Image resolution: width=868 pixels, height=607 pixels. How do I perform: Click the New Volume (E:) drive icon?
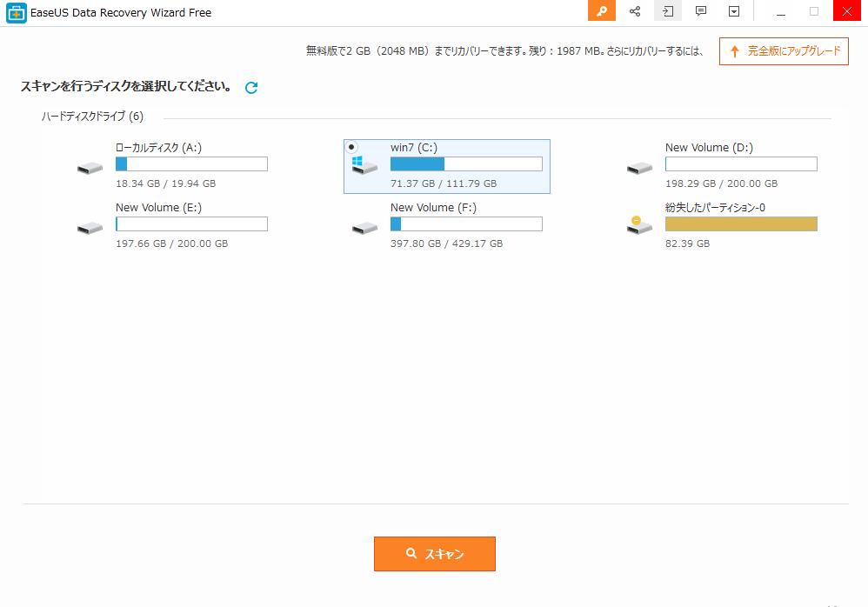coord(90,228)
